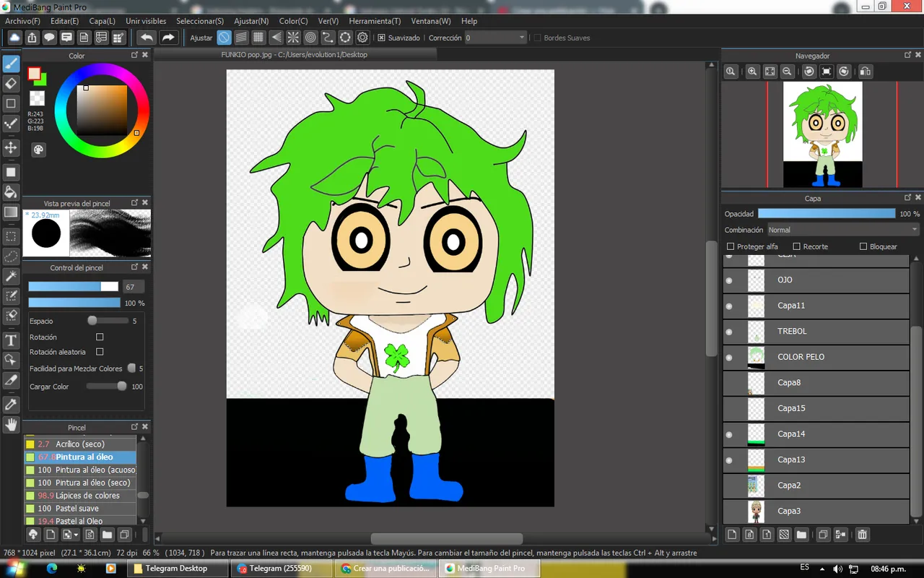Download cloud brushes icon in Pincel panel

point(33,535)
